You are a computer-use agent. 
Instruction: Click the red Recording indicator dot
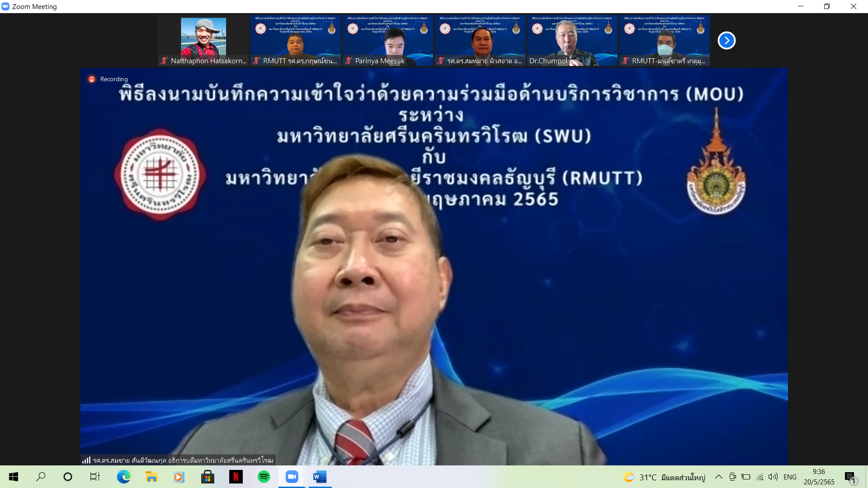point(92,79)
